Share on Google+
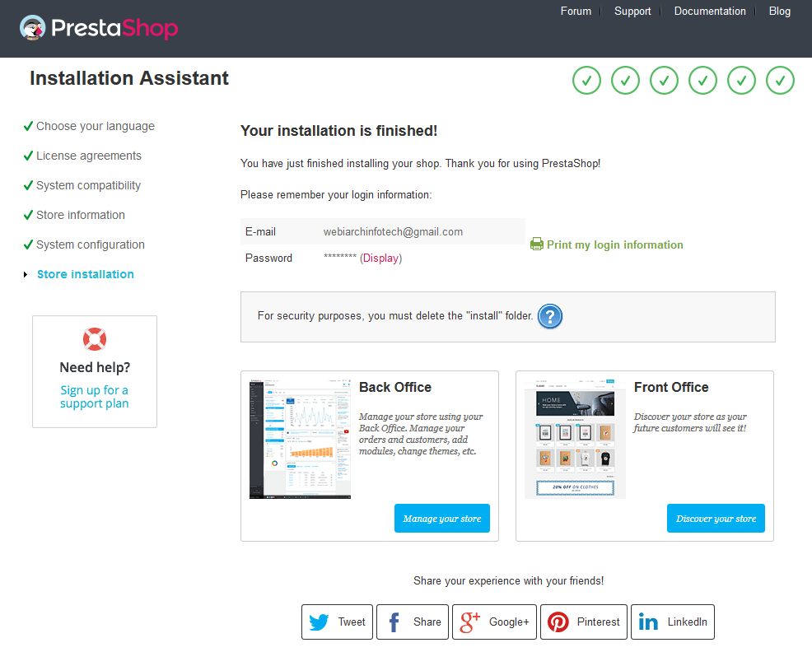The width and height of the screenshot is (812, 652). point(494,622)
